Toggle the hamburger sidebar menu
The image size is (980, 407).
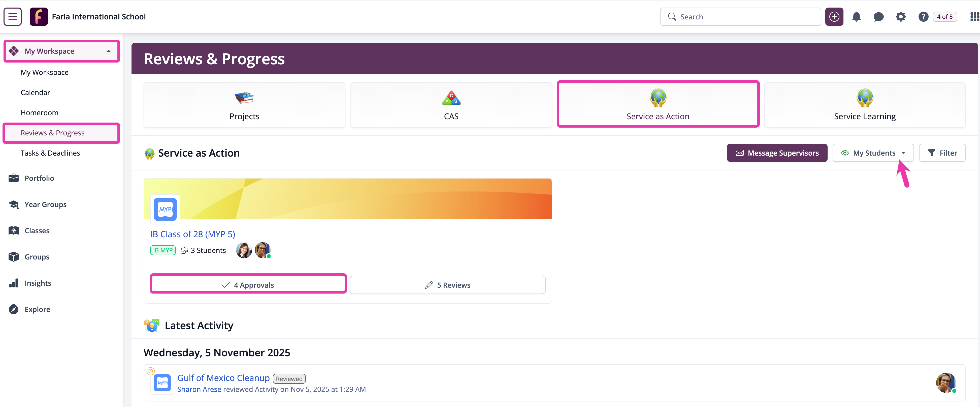click(x=13, y=17)
